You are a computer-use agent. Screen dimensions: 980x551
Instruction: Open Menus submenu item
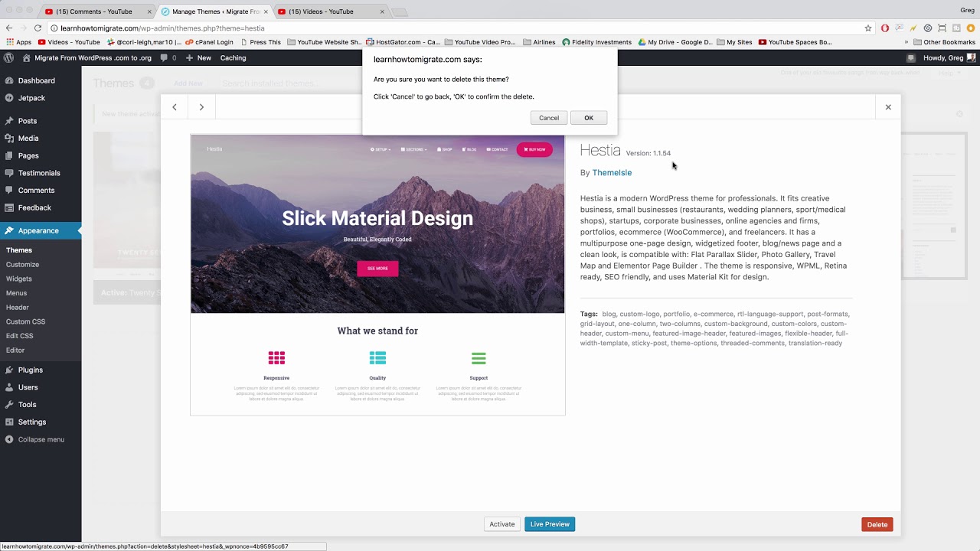(16, 293)
